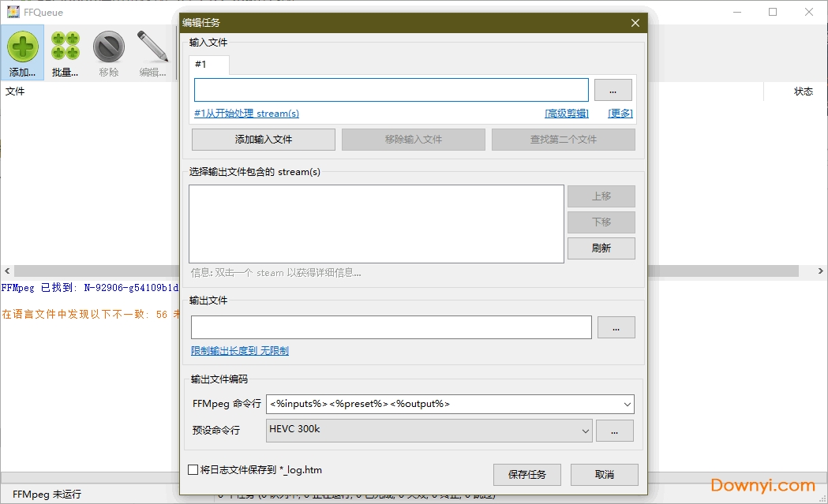Open the #1从开始处理 stream(s) link
828x504 pixels.
click(246, 114)
